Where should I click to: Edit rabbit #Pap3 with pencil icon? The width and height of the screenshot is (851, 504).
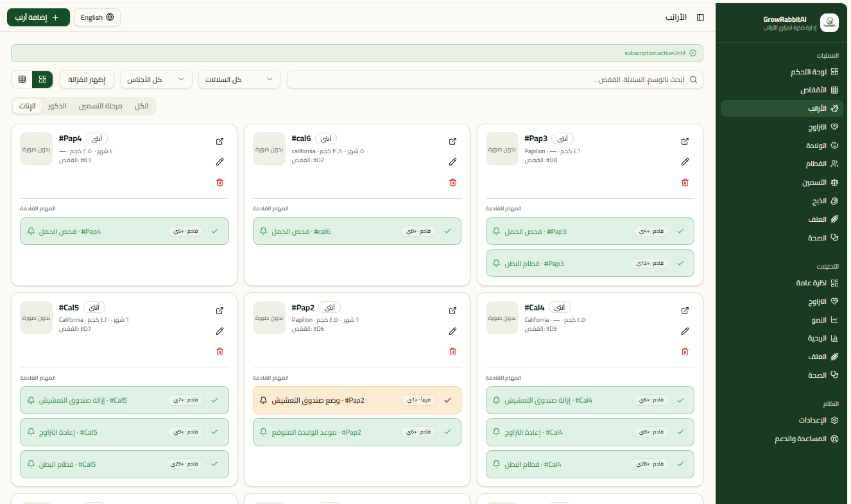(x=685, y=162)
